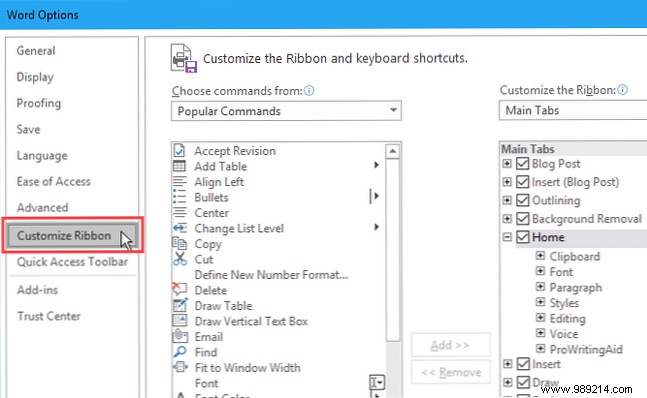Expand the Clipboard group
This screenshot has height=398, width=647.
pos(540,256)
